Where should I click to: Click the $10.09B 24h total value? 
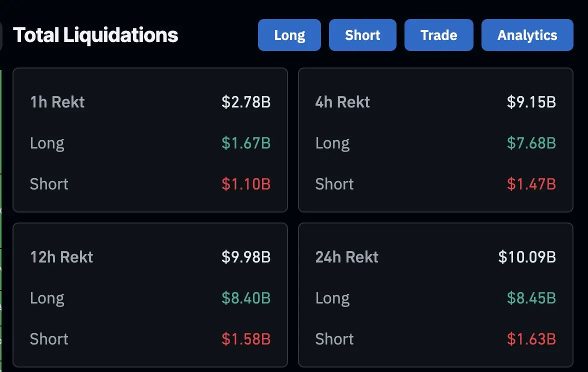pyautogui.click(x=527, y=257)
